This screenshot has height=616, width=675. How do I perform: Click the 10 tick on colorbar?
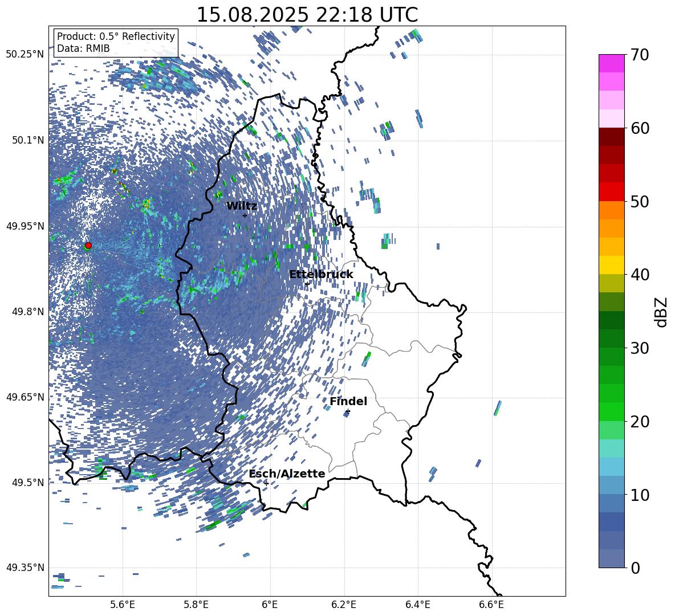pos(640,495)
